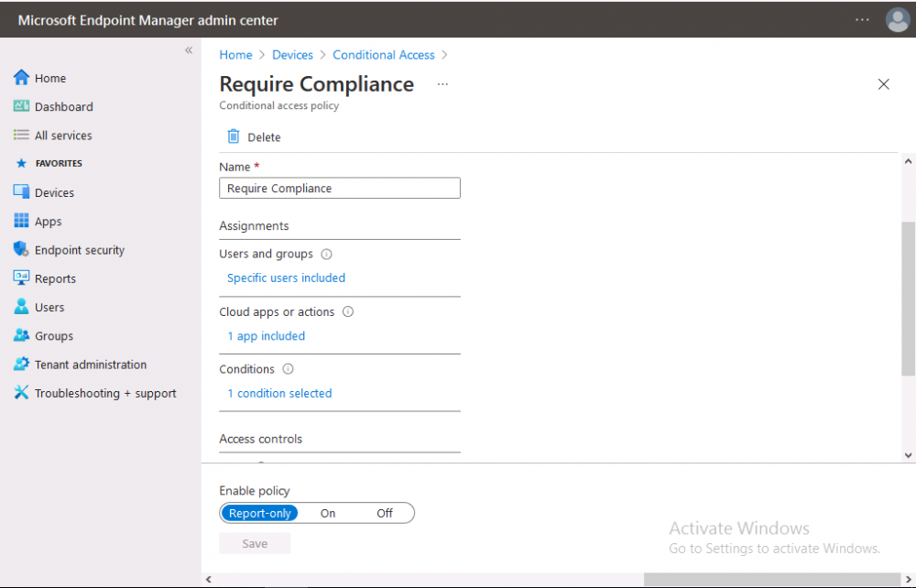916x588 pixels.
Task: Open the 1 app included link
Action: pos(267,336)
